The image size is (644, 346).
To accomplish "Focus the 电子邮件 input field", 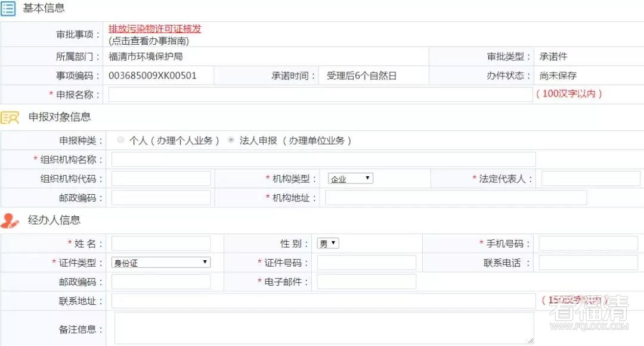I will pos(366,282).
